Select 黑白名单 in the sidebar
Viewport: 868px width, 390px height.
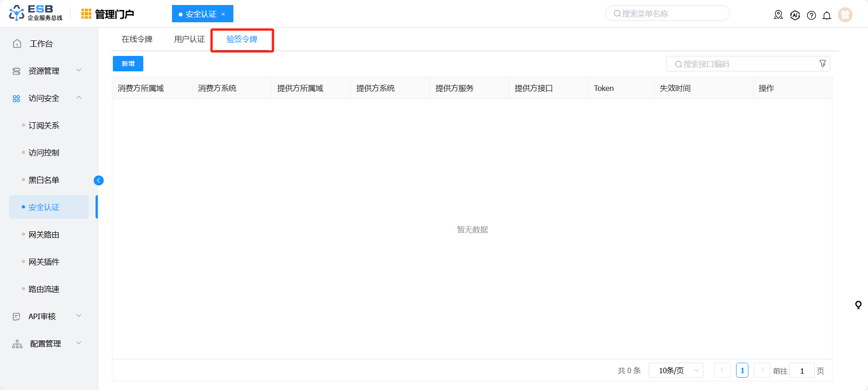tap(44, 180)
